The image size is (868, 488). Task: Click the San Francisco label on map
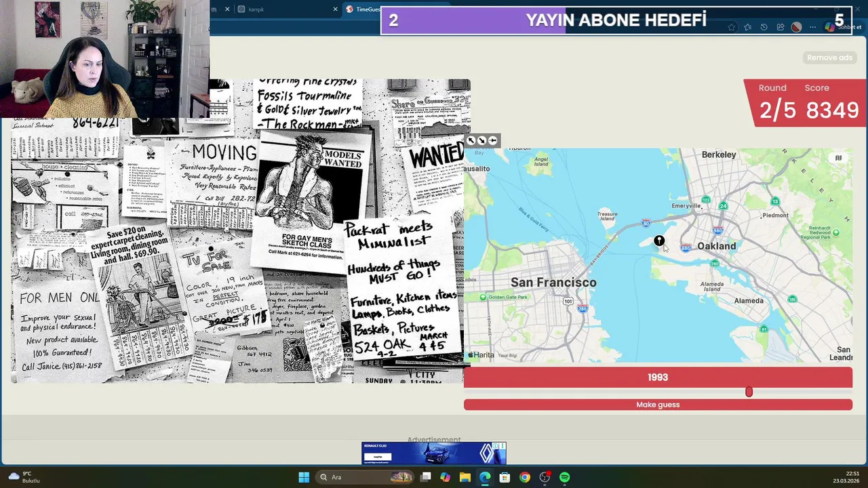(x=553, y=282)
